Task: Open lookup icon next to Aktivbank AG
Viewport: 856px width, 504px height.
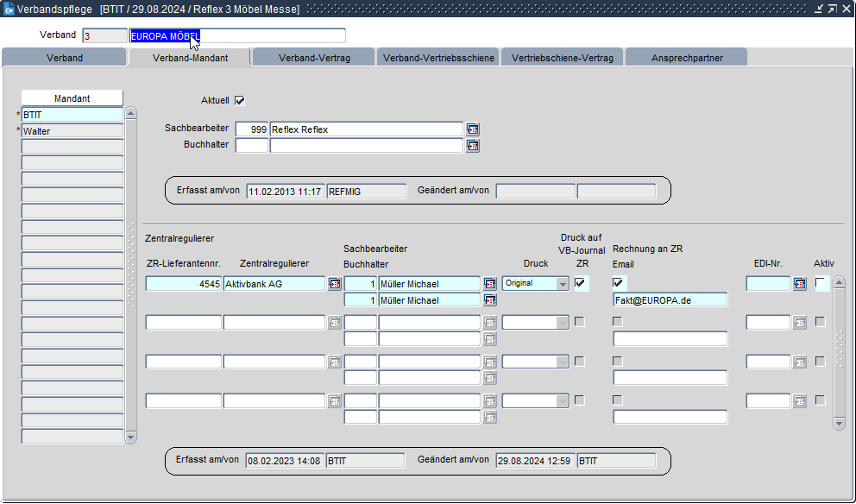Action: coord(334,284)
